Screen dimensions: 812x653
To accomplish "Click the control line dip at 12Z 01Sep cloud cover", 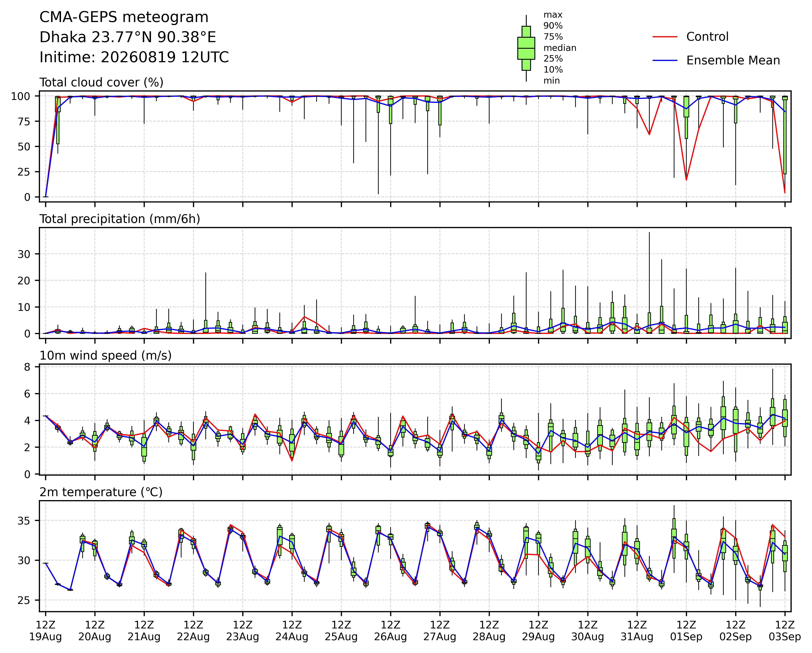I will (x=686, y=180).
